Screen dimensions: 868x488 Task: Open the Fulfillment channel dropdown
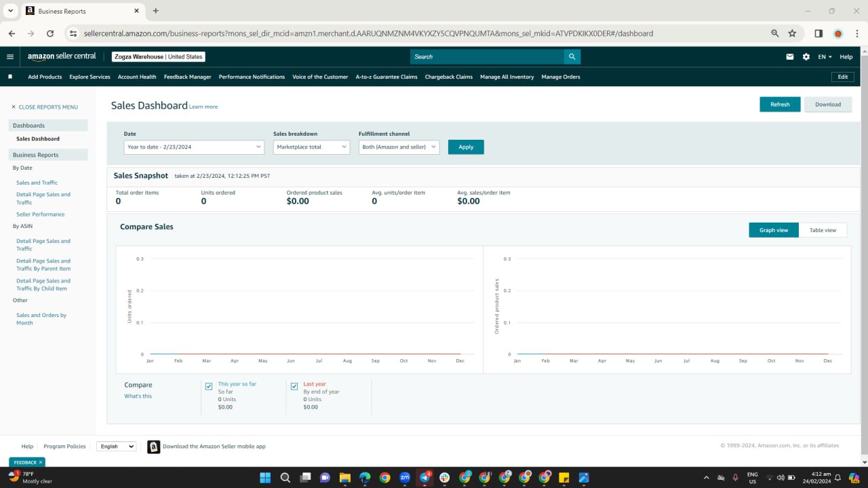point(399,147)
